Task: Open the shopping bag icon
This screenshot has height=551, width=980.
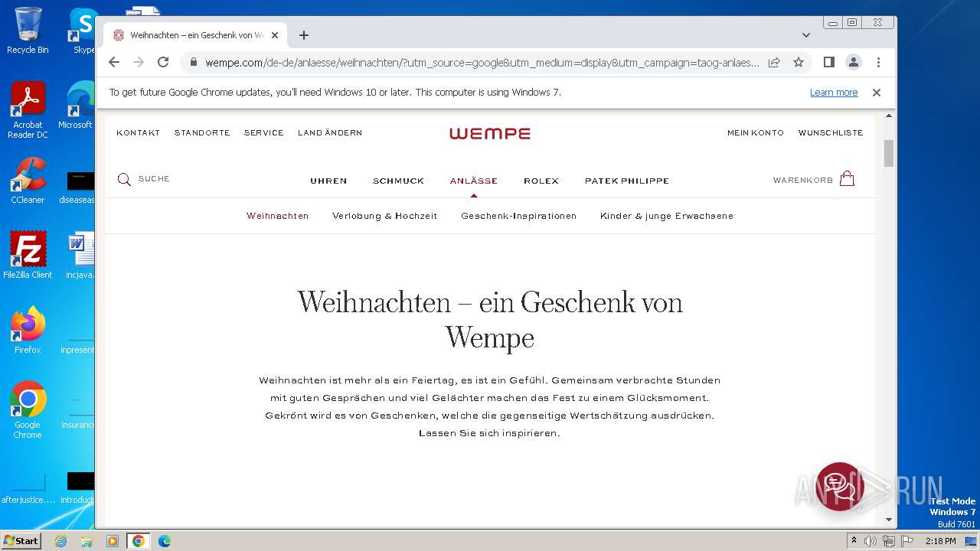Action: tap(847, 179)
